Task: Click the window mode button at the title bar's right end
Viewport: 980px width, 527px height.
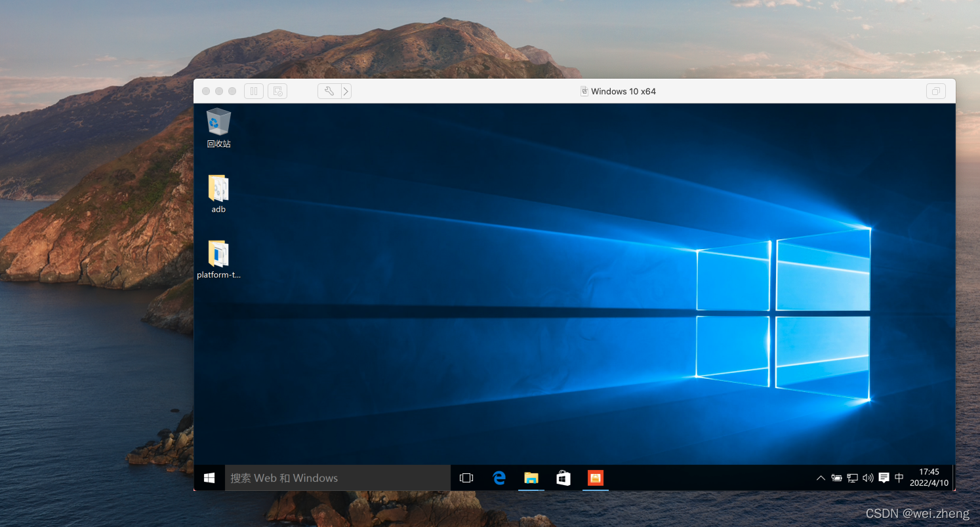Action: click(936, 91)
